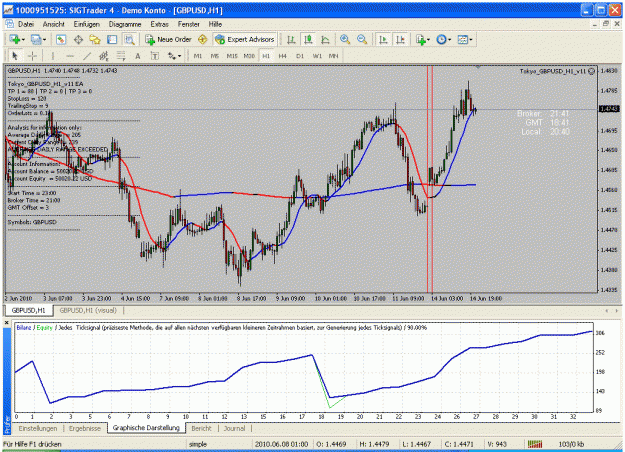Switch chart to H4 timeframe
Screen dimensions: 625x452
[x=283, y=56]
